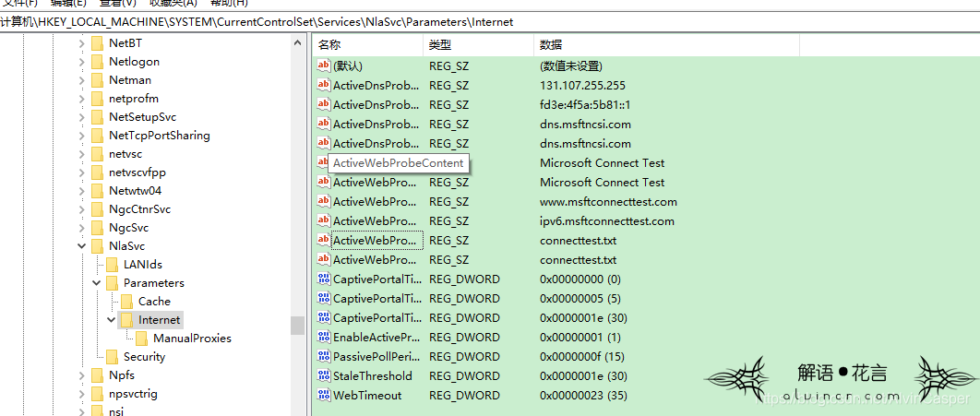Image resolution: width=980 pixels, height=416 pixels.
Task: Select the netvscvfpp key
Action: click(x=137, y=172)
